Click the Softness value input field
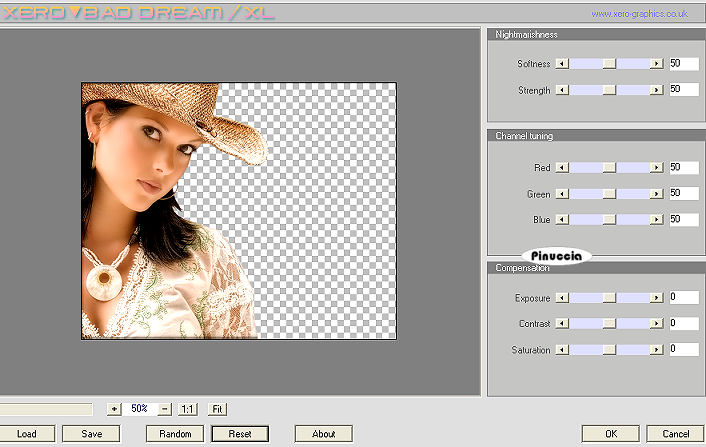This screenshot has height=447, width=706. tap(683, 63)
